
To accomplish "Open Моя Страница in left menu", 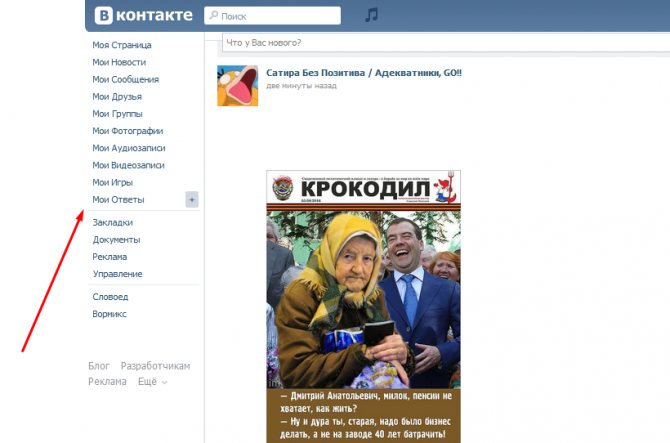I will pos(121,45).
